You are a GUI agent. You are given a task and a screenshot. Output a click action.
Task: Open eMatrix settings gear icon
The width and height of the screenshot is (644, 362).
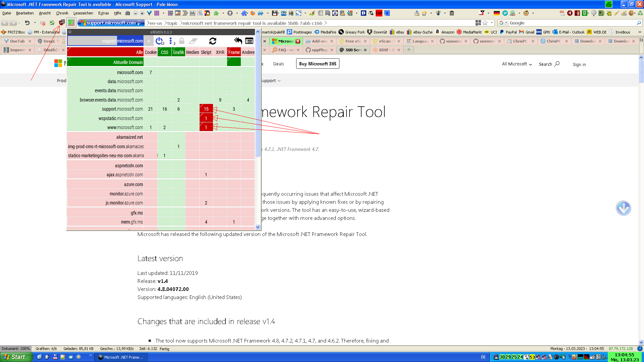pyautogui.click(x=70, y=32)
